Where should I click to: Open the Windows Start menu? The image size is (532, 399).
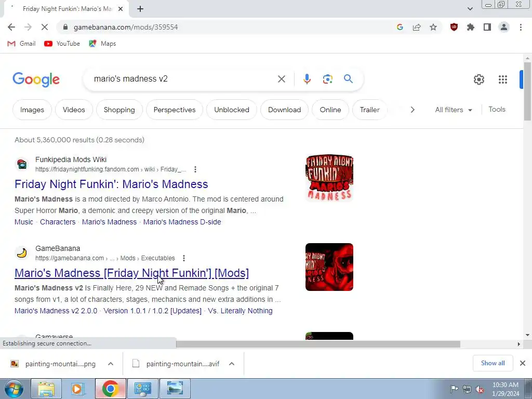pos(14,389)
